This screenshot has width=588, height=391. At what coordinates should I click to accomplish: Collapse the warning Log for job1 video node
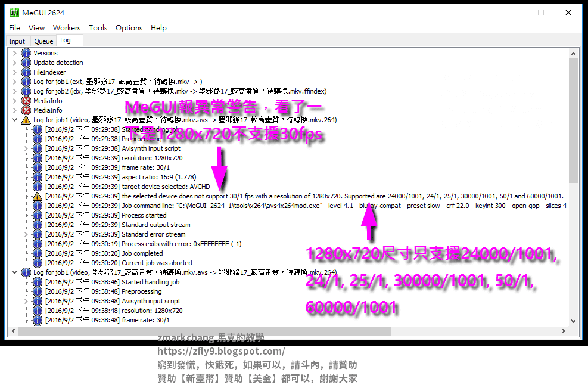click(x=15, y=120)
